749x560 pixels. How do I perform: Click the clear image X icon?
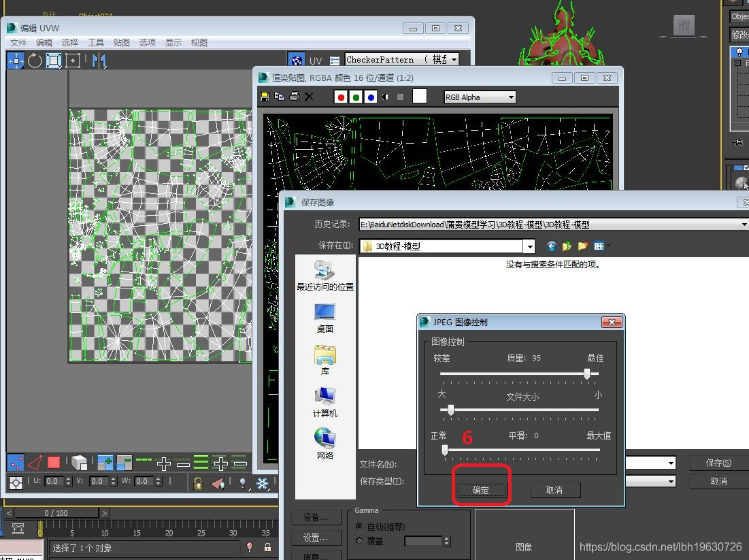pos(309,97)
